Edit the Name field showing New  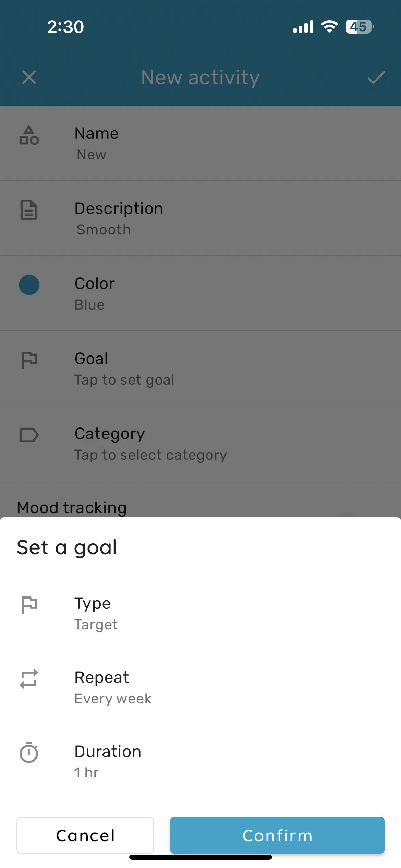tap(200, 143)
